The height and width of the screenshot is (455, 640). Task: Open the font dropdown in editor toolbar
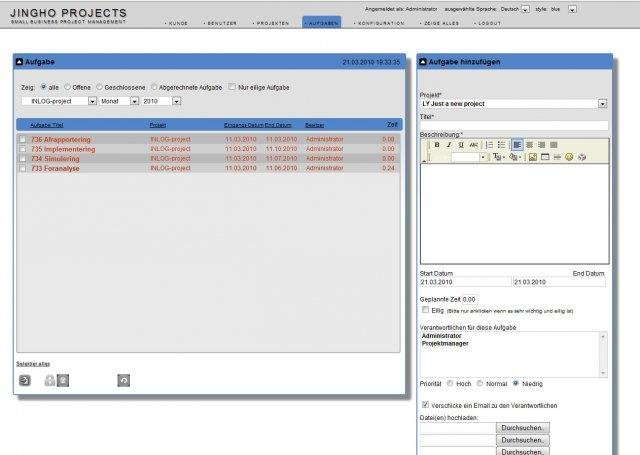[483, 157]
